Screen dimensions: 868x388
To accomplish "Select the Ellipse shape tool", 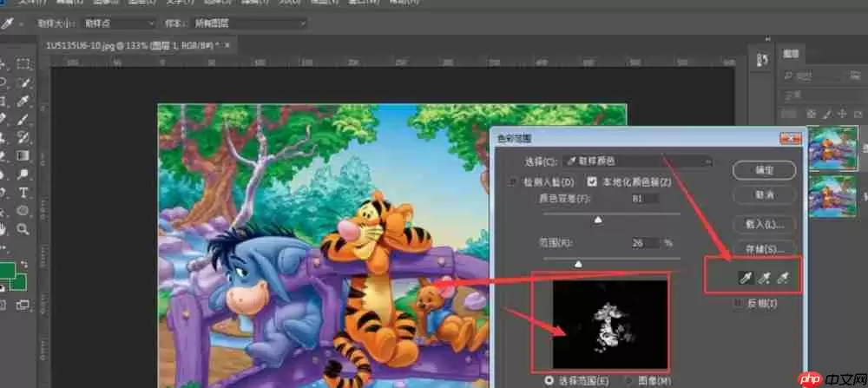I will (23, 211).
